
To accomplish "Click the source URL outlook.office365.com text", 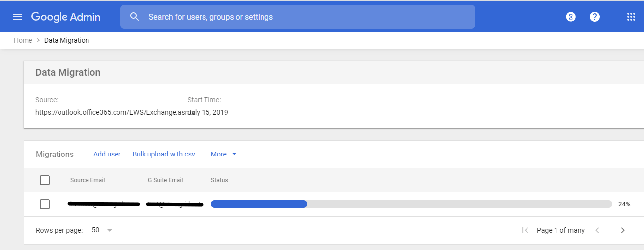I will tap(114, 112).
